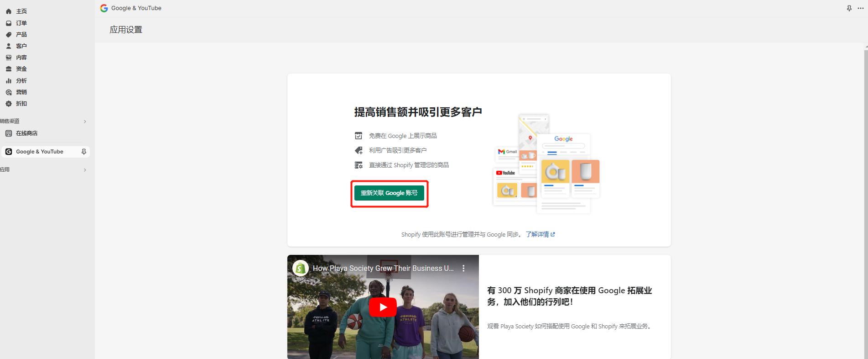The height and width of the screenshot is (359, 868).
Task: Expand the 应用 section chevron
Action: pos(85,170)
